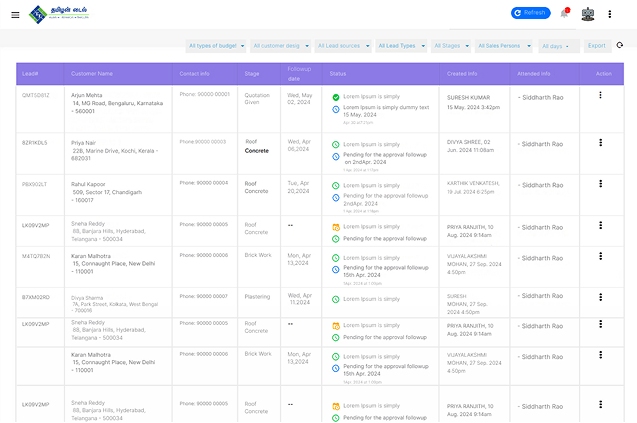Click the company logo in header

[53, 13]
